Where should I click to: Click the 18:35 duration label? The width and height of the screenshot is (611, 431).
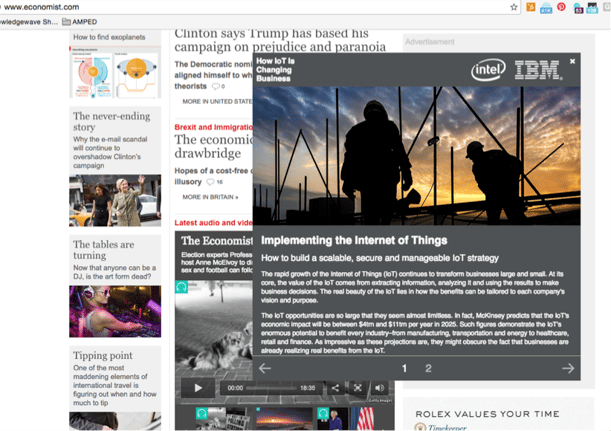click(307, 388)
